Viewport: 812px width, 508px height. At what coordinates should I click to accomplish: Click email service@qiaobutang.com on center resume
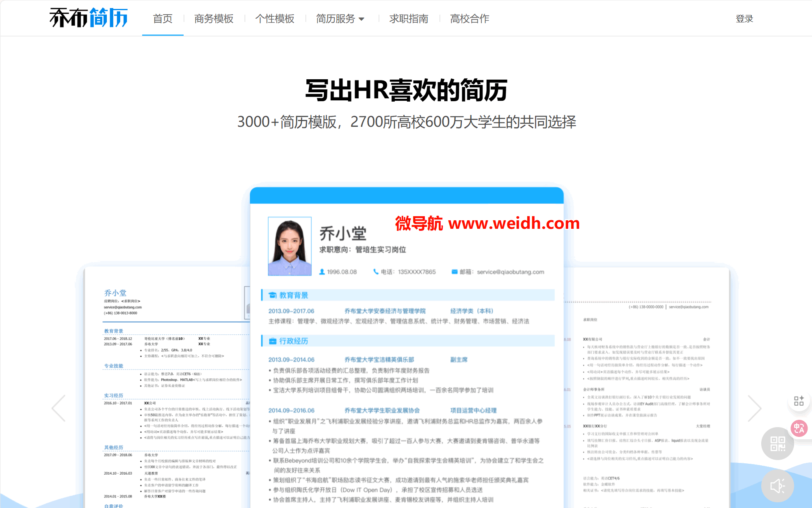coord(510,272)
